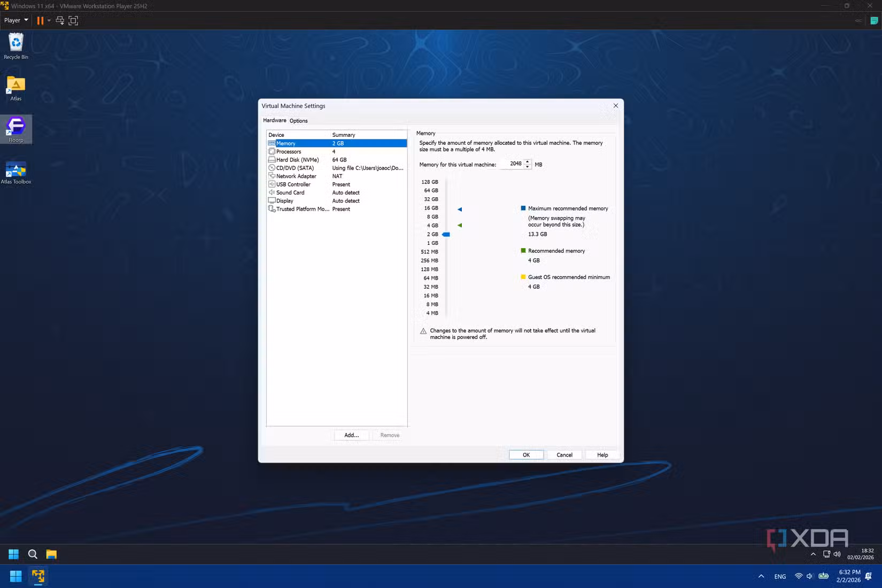Click the Hard Disk drive icon

[x=272, y=160]
